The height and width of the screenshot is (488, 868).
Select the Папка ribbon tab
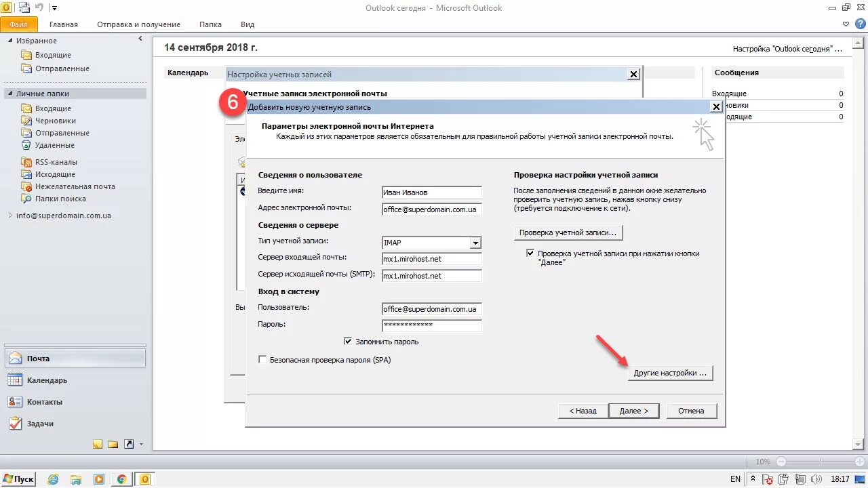click(210, 24)
